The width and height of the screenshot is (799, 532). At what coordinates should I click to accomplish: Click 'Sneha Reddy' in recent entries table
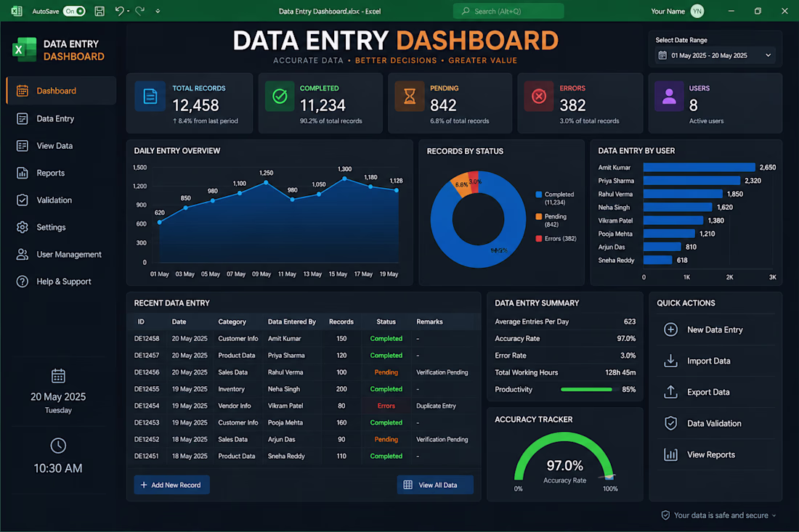pyautogui.click(x=286, y=456)
